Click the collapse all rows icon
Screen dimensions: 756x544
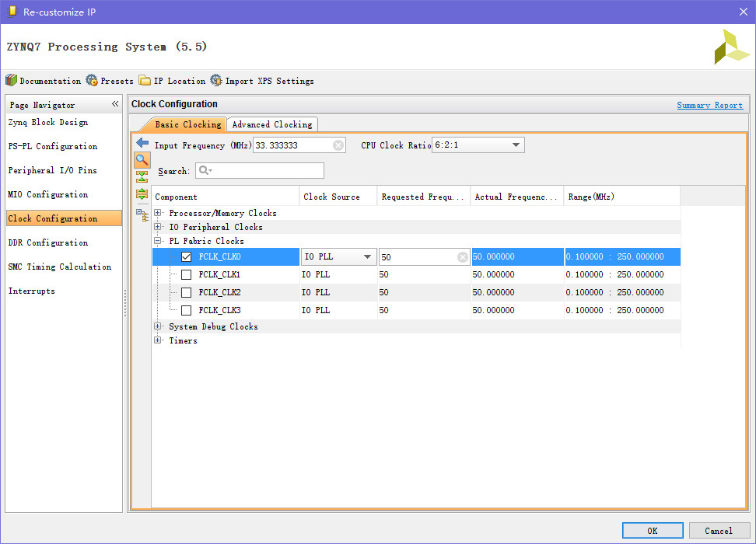pyautogui.click(x=142, y=177)
